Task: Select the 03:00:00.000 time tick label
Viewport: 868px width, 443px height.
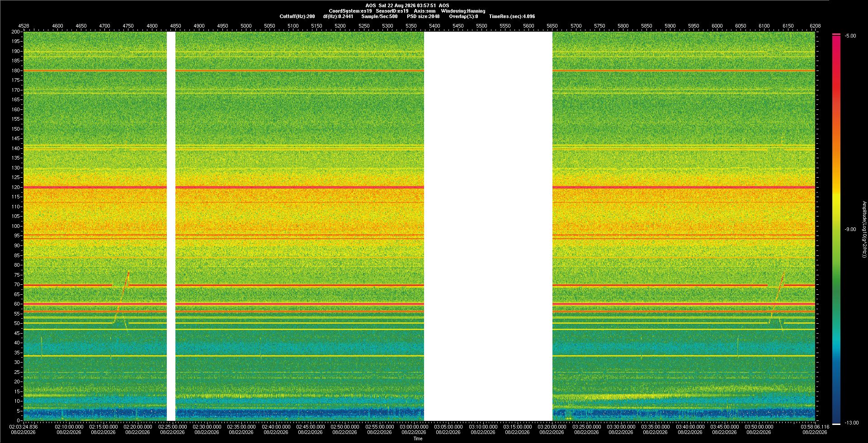Action: (x=414, y=426)
